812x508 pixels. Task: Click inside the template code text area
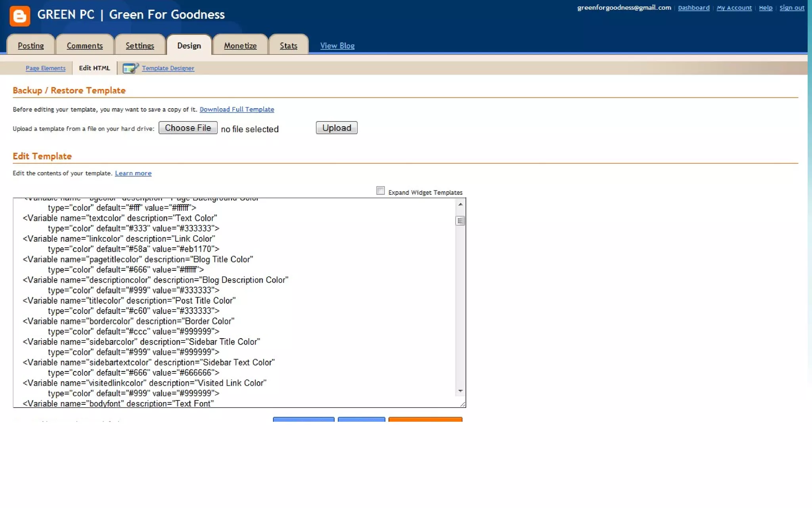coord(238,302)
